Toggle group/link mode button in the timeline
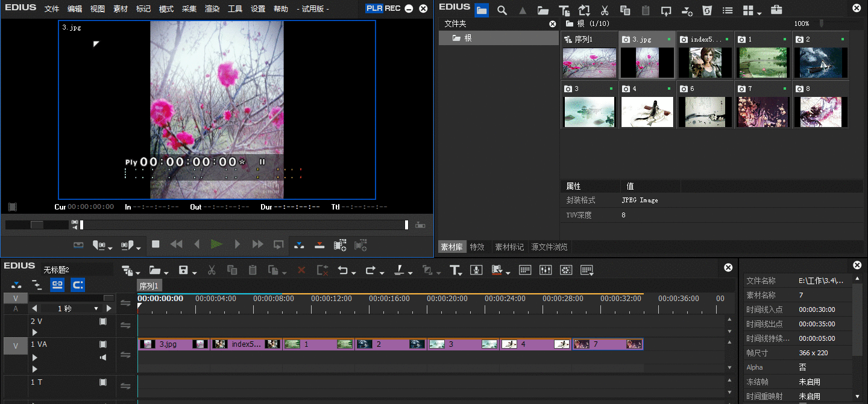This screenshot has height=404, width=868. (x=57, y=285)
